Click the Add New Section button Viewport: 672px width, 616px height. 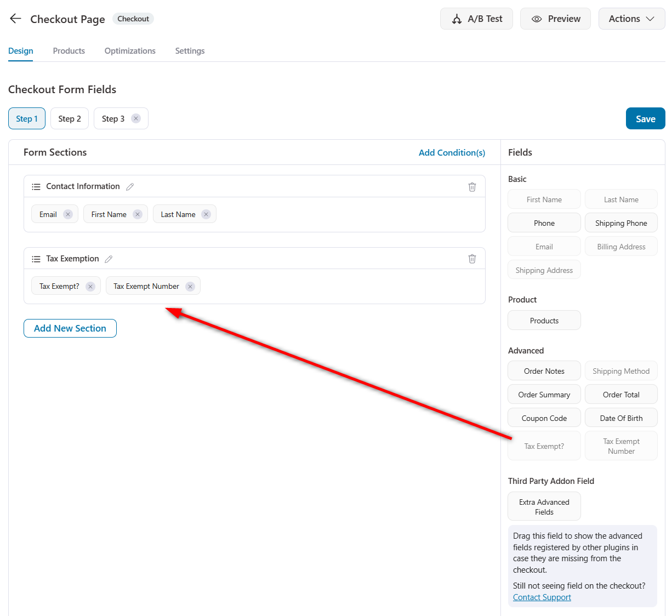click(x=70, y=328)
